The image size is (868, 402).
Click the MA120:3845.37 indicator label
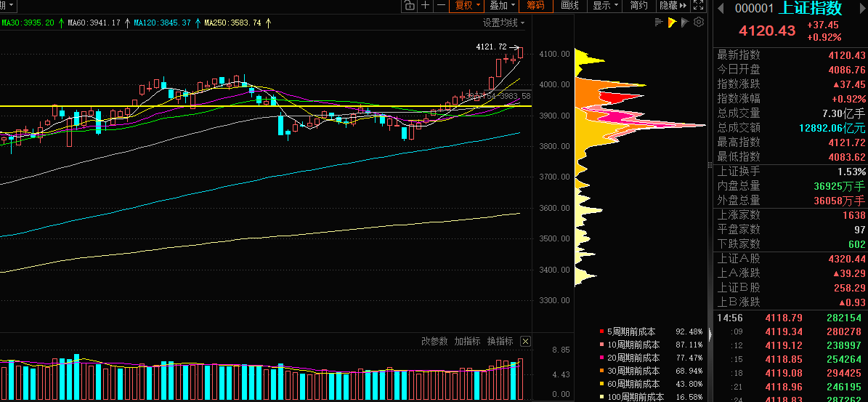coord(162,23)
